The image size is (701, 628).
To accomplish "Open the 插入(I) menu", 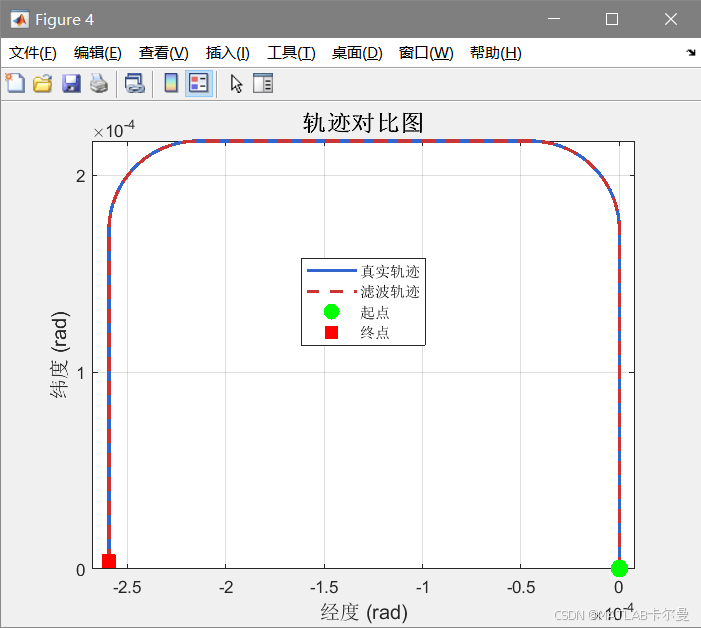I will coord(228,53).
